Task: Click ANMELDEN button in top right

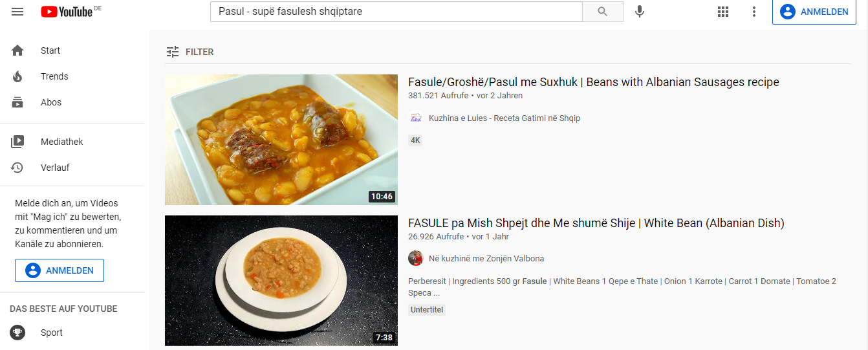Action: (x=814, y=12)
